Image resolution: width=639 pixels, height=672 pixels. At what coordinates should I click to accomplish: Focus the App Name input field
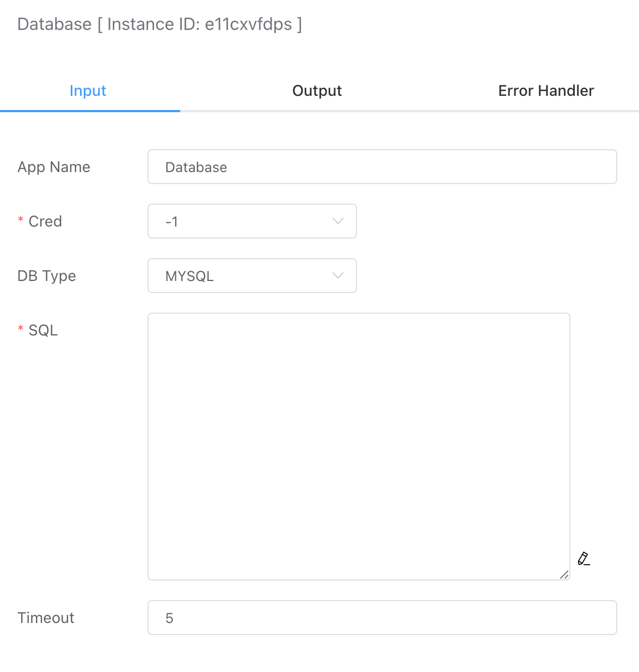coord(382,167)
